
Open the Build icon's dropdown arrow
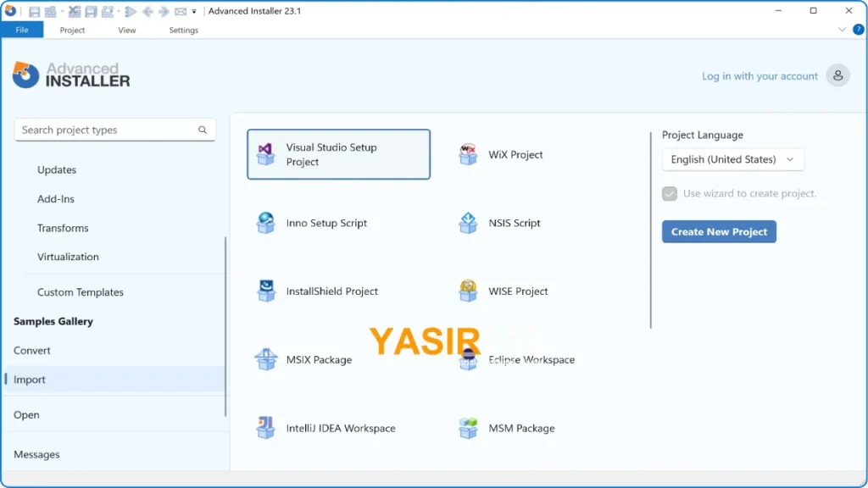pyautogui.click(x=61, y=11)
